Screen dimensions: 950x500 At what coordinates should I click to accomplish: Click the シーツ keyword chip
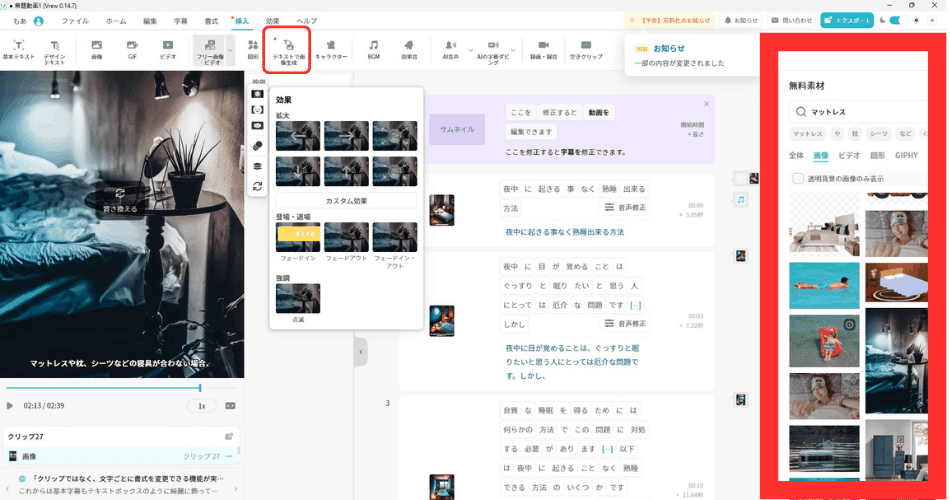[x=878, y=134]
